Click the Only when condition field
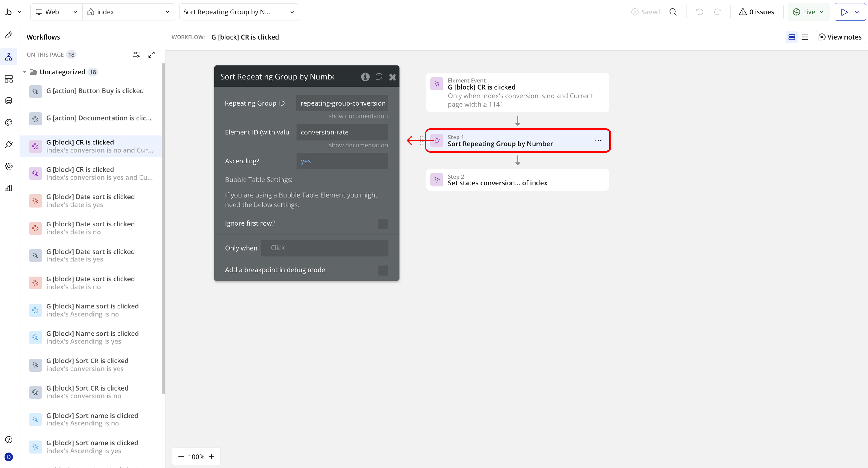Screen dimensions: 868x468 324,248
